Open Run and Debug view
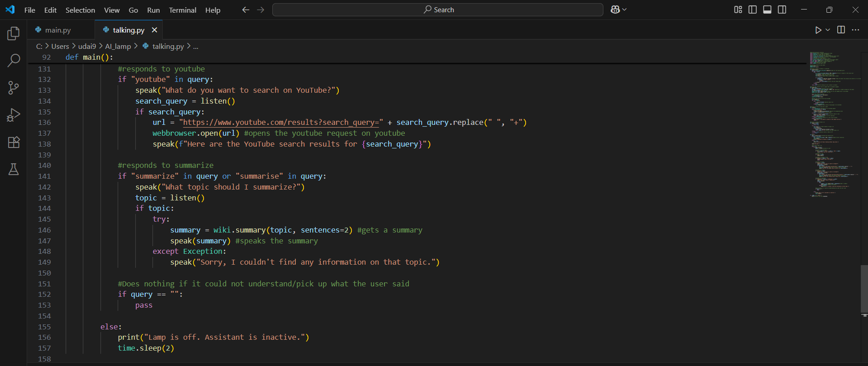Image resolution: width=868 pixels, height=366 pixels. tap(14, 115)
